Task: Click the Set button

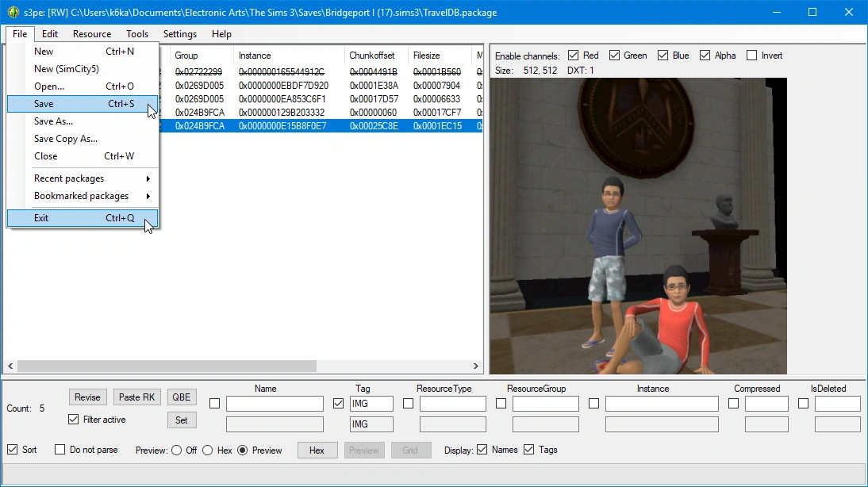Action: 182,420
